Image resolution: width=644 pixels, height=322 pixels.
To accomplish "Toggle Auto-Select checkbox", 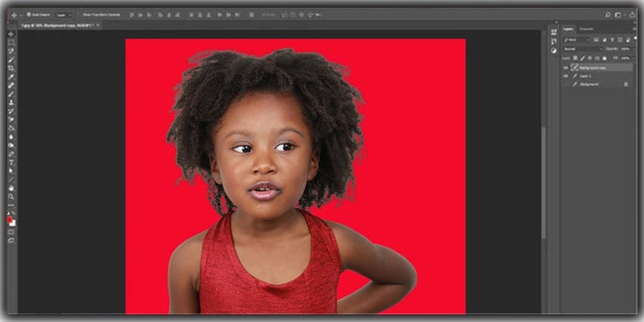I will pyautogui.click(x=29, y=15).
